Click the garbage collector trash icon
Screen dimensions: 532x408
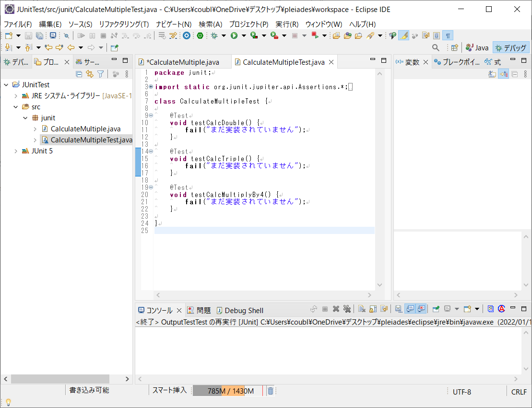(x=271, y=391)
